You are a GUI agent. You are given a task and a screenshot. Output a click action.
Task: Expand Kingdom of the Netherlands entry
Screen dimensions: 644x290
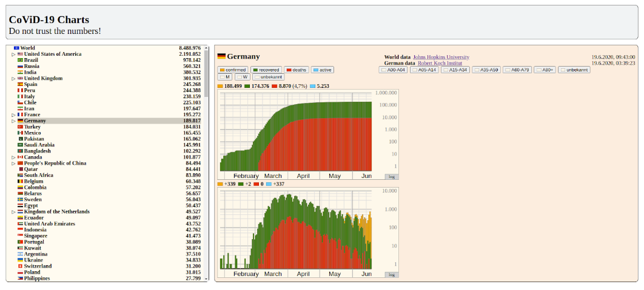click(x=13, y=212)
